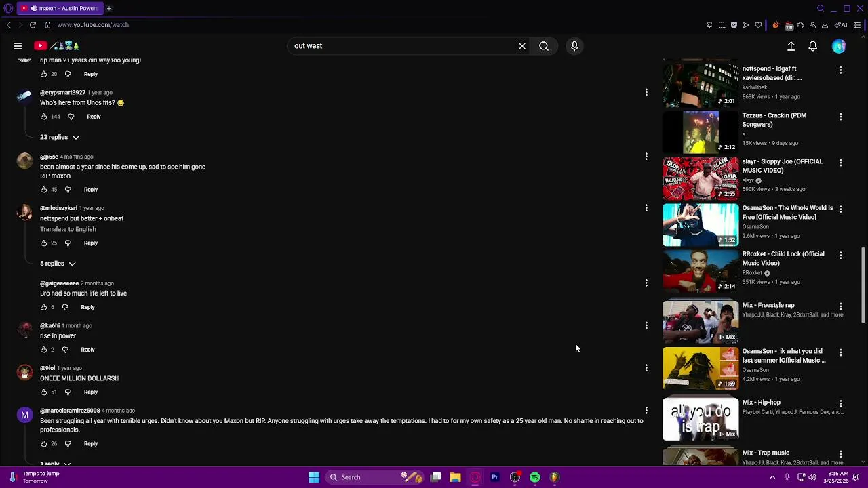The width and height of the screenshot is (868, 488).
Task: Open 'OsamaSon - The Whole World Is Free' thumbnail
Action: [701, 224]
